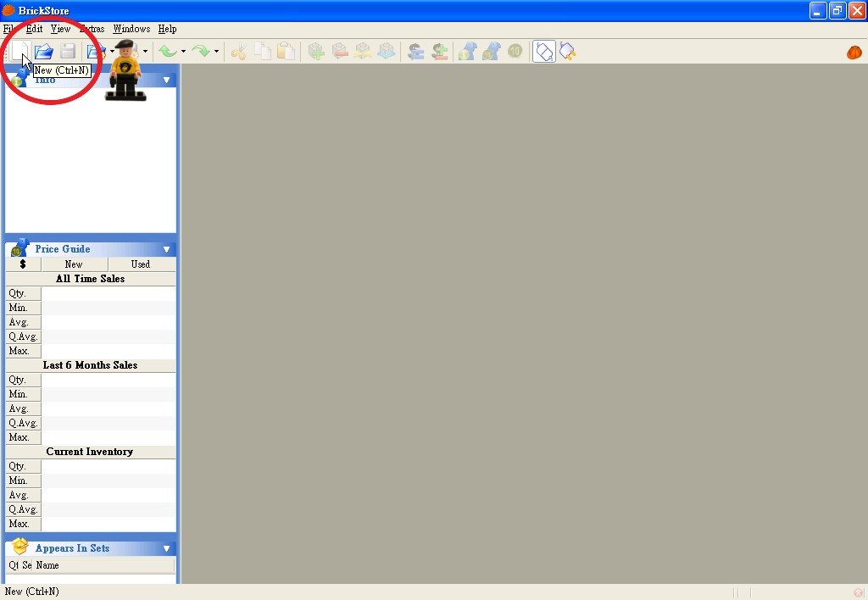Click the Open file folder icon

click(44, 52)
